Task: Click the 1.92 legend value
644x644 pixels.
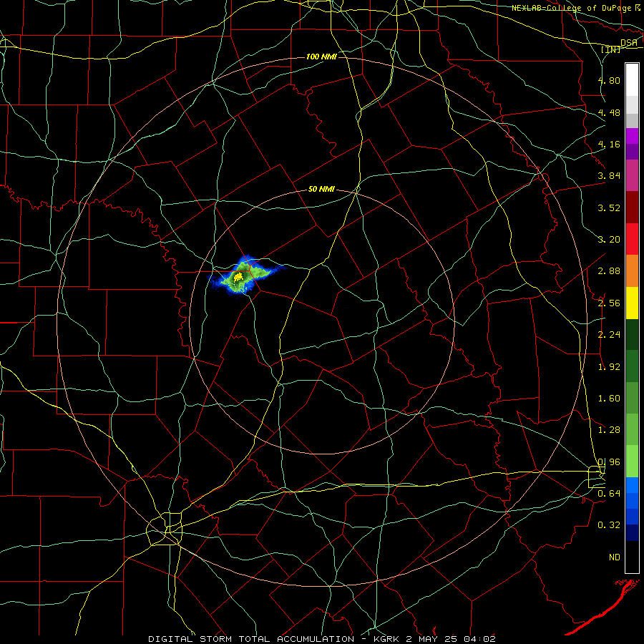Action: (609, 367)
